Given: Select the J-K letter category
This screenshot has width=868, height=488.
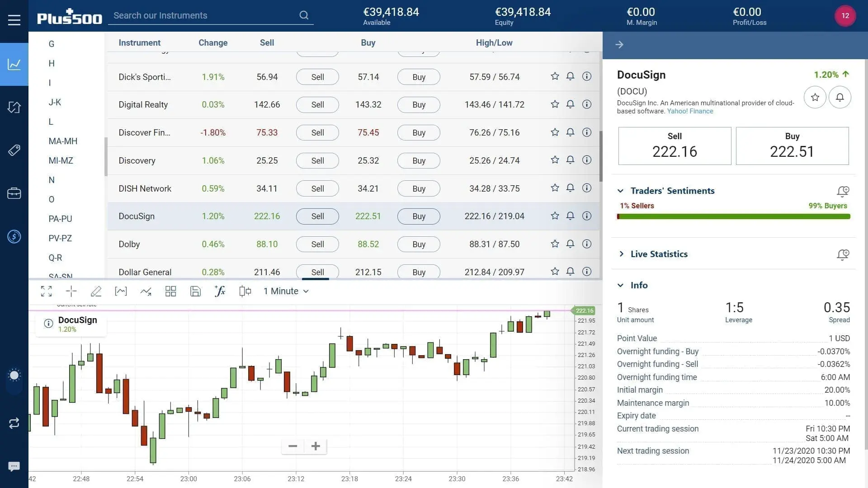Looking at the screenshot, I should point(55,102).
